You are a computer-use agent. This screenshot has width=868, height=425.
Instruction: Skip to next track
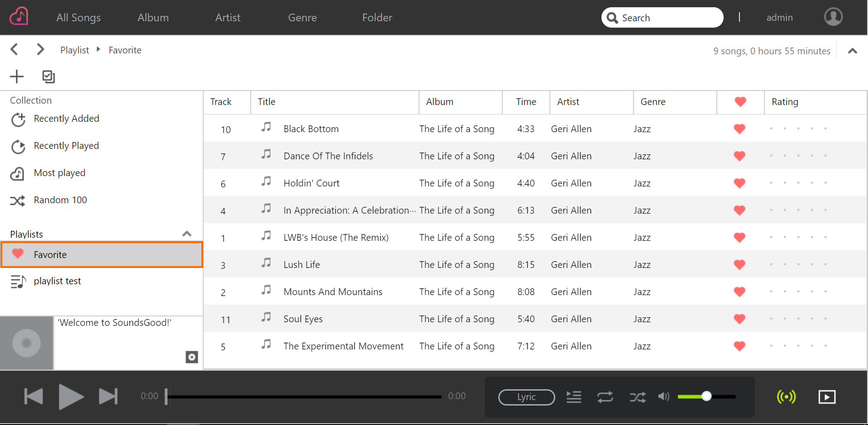(108, 396)
